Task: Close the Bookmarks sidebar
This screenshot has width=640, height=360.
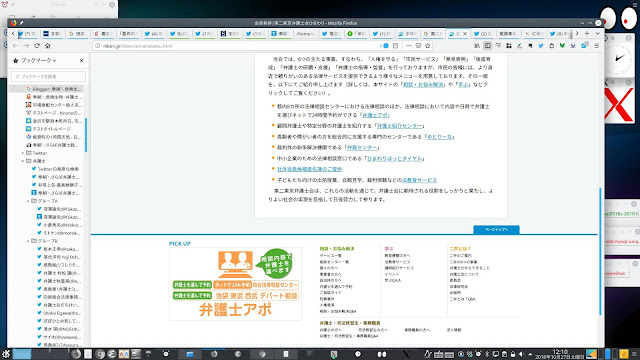Action: pyautogui.click(x=82, y=60)
